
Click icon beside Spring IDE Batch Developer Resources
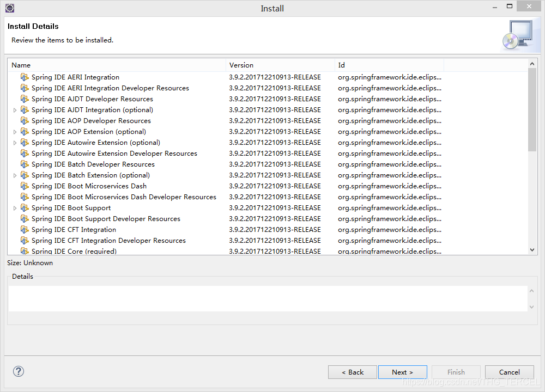[25, 164]
